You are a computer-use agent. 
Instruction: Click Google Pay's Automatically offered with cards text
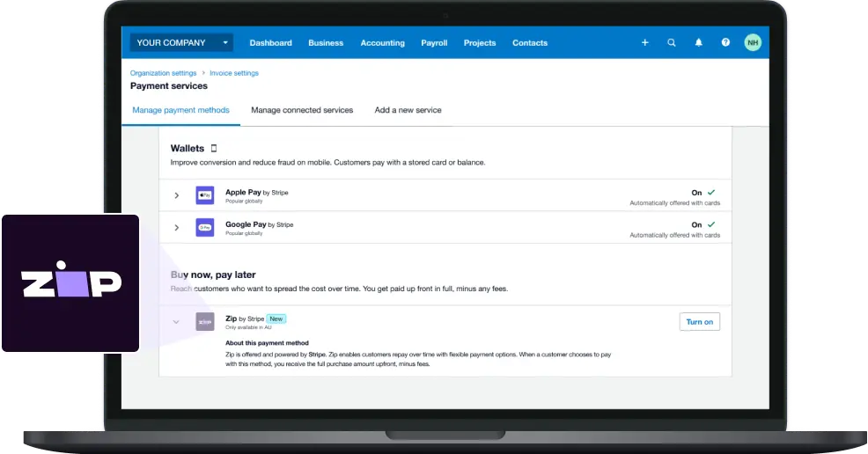coord(675,235)
